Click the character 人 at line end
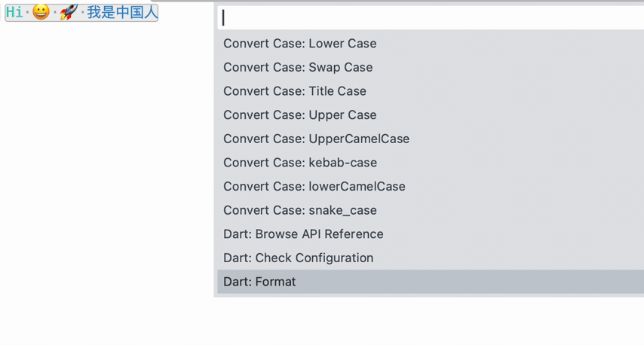 tap(151, 12)
